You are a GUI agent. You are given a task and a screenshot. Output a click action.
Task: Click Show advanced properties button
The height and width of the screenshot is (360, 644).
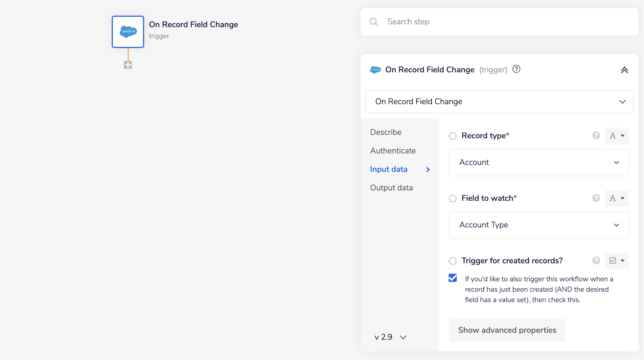point(507,330)
